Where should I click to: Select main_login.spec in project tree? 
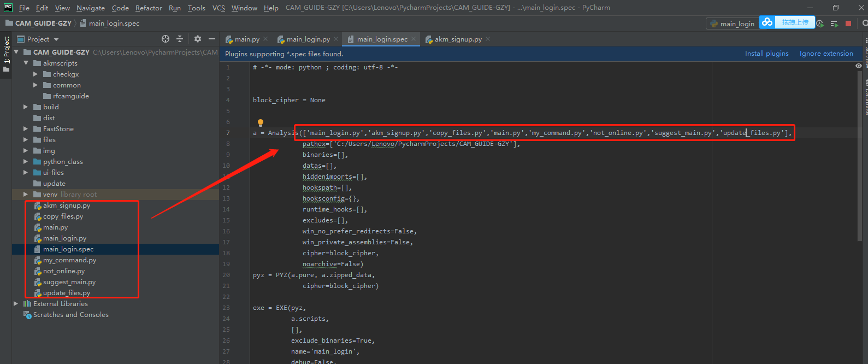point(68,249)
